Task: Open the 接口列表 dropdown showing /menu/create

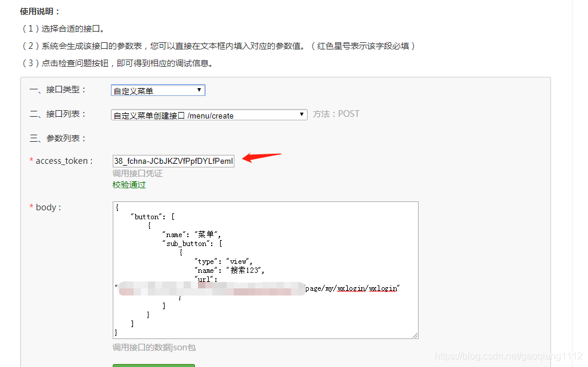Action: pyautogui.click(x=209, y=114)
